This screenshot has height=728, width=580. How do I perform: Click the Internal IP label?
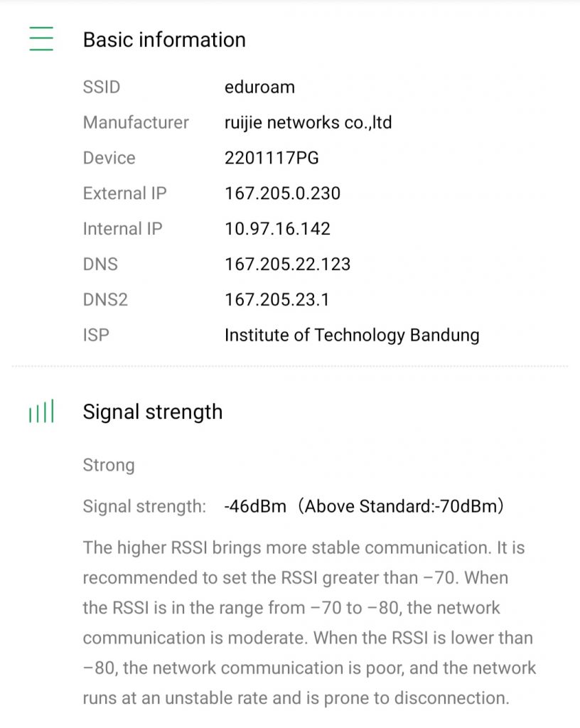point(122,229)
